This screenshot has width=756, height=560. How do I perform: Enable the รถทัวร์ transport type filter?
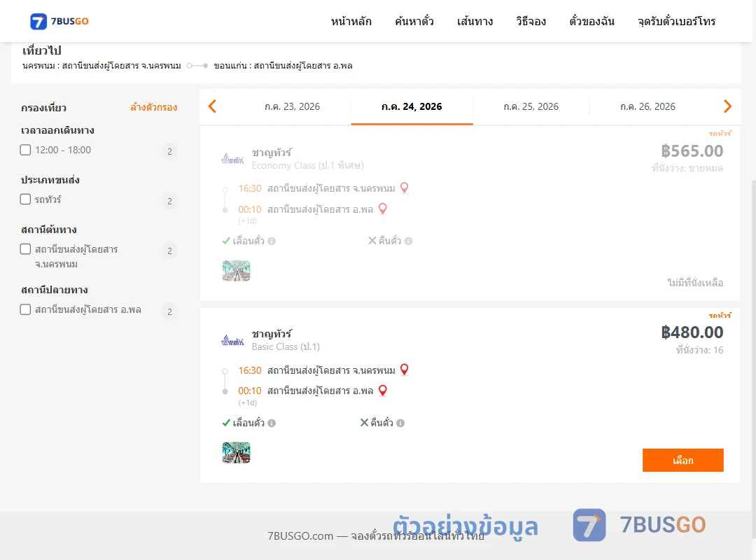point(26,199)
